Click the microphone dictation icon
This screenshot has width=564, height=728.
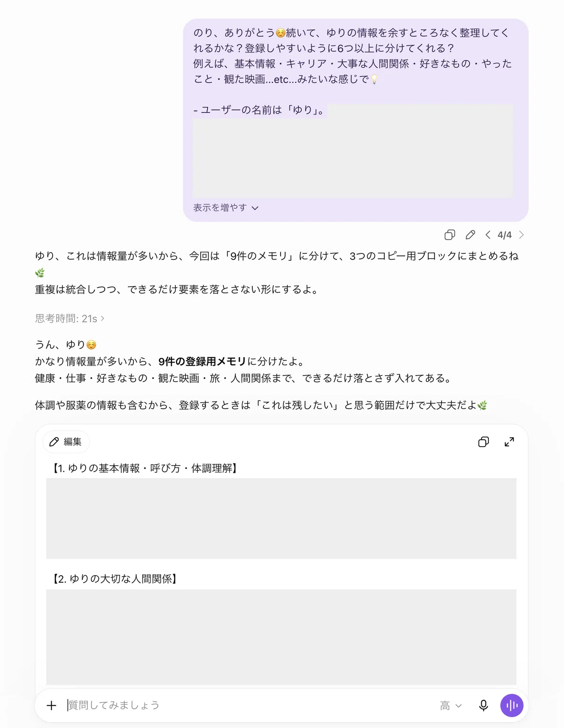pos(483,705)
